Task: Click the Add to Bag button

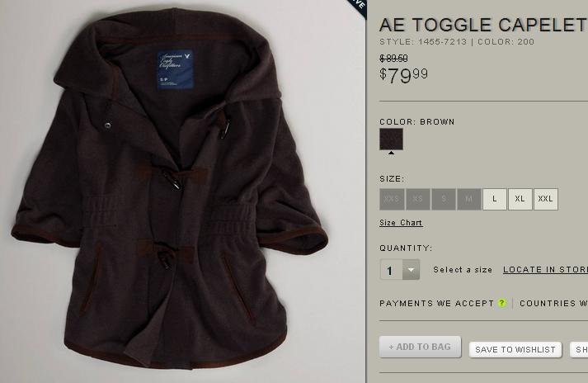Action: tap(420, 347)
